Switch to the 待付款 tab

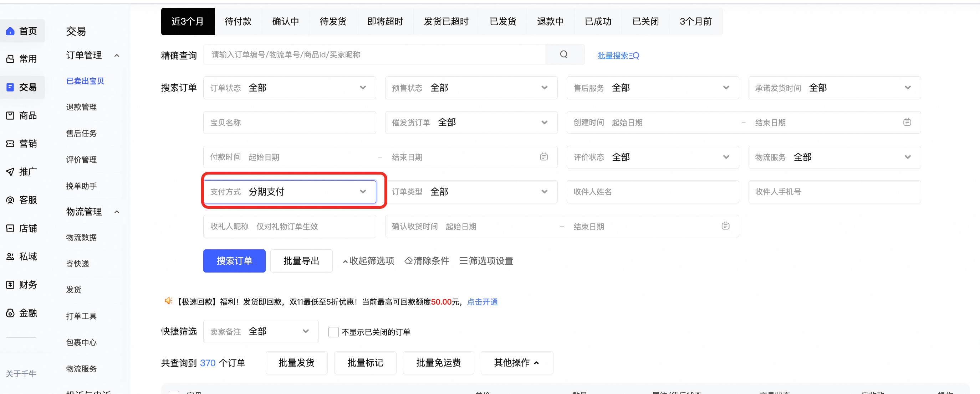click(238, 22)
